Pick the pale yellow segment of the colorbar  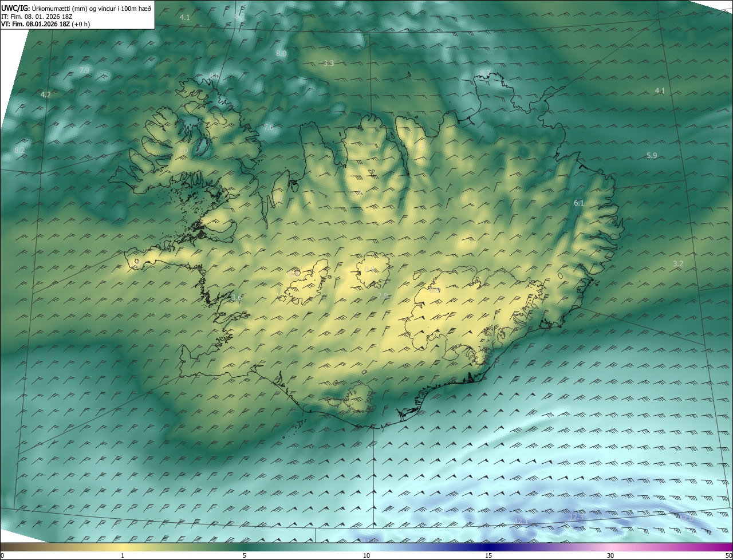tap(123, 547)
